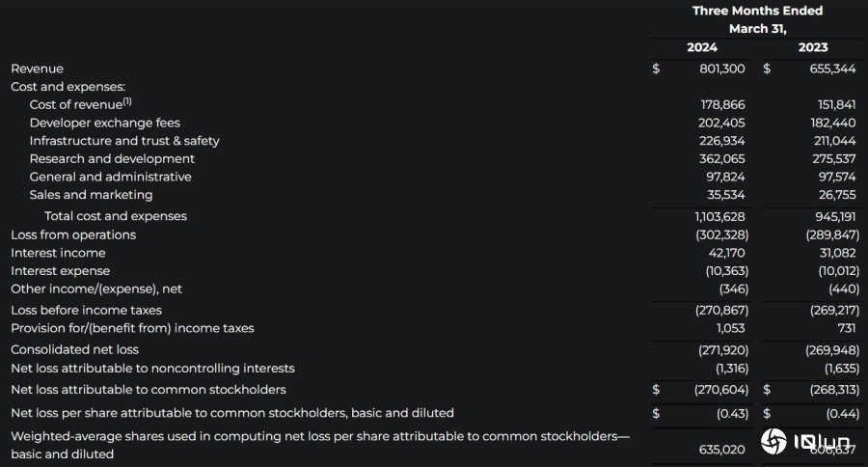Select the 2024 column header
The height and width of the screenshot is (467, 868).
(702, 47)
